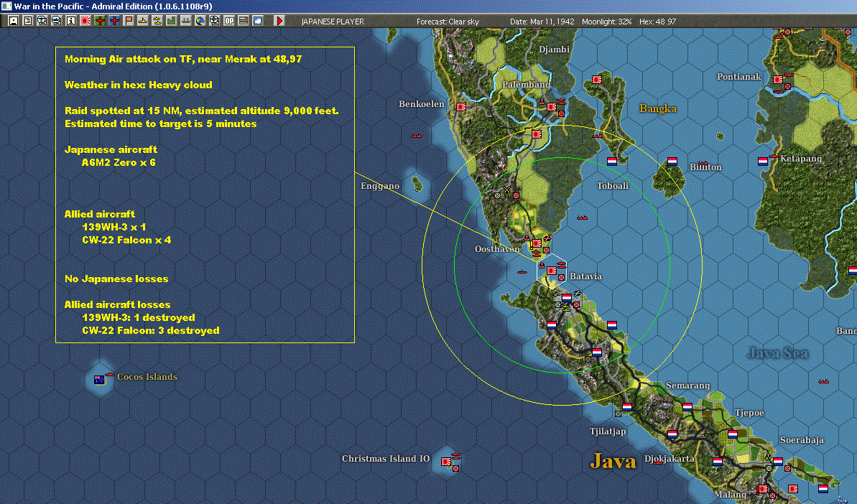The height and width of the screenshot is (504, 857).
Task: Click 'A6M2 Zero x 6' report line
Action: tap(119, 162)
